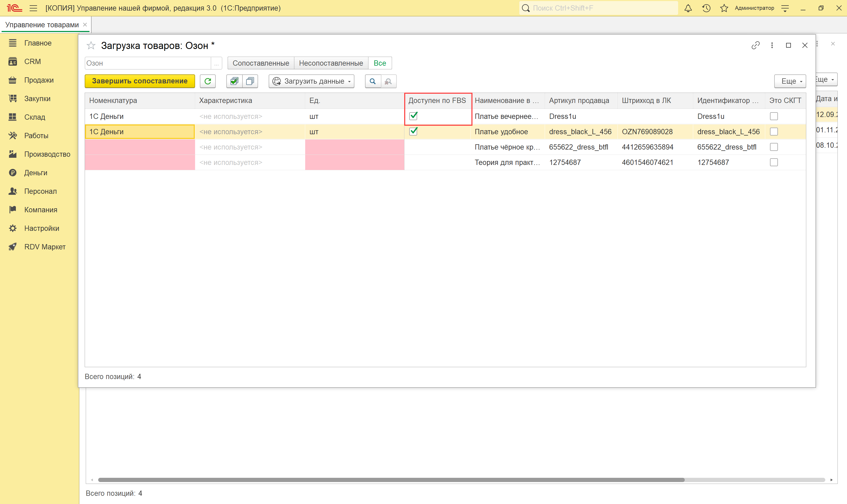Click Теория для практ… name cell
Screen dimensions: 847x504
tap(508, 162)
